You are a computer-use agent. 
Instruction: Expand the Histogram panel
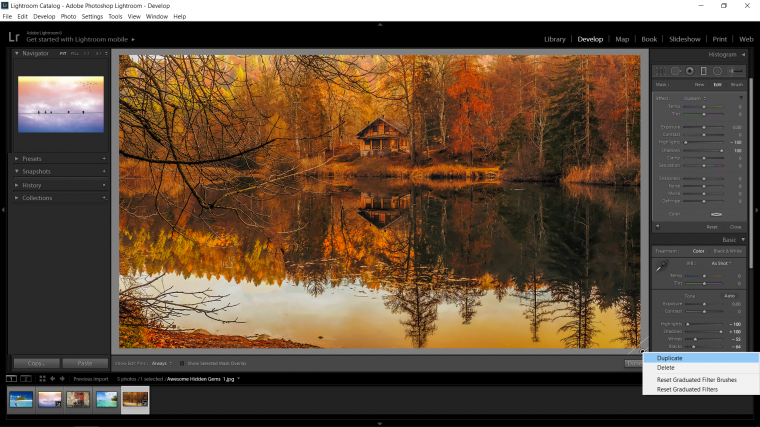pos(744,55)
